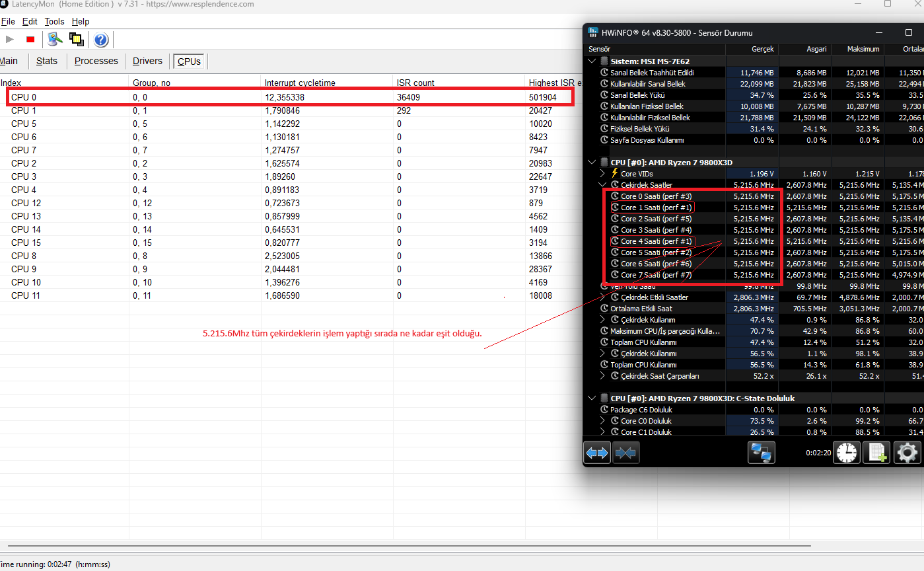Select Sanal Bellek Taahhüt Edildi row

754,73
